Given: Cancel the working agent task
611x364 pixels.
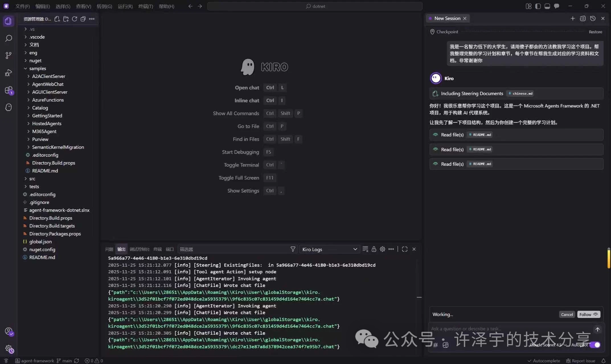Looking at the screenshot, I should click(567, 314).
